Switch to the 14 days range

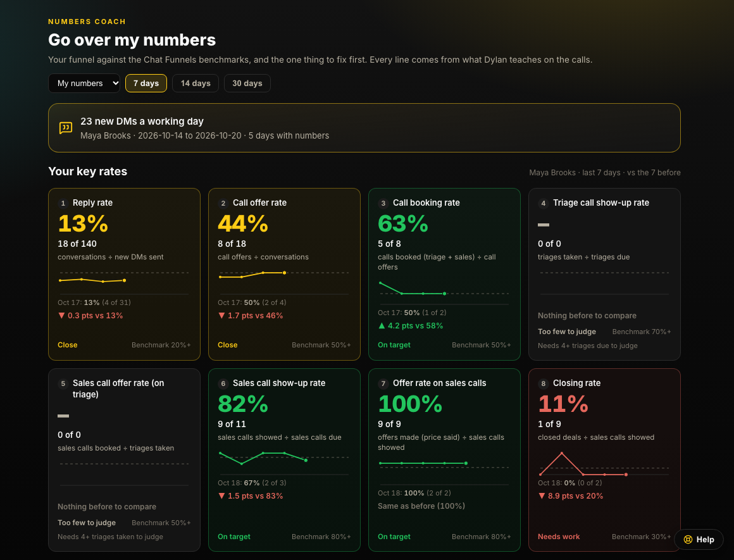196,84
